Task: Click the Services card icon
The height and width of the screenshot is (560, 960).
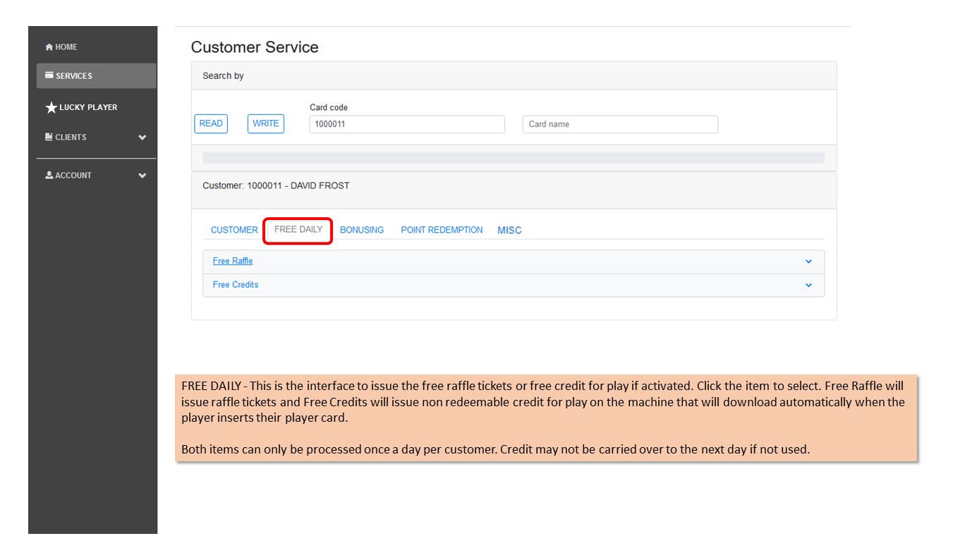Action: [x=49, y=75]
